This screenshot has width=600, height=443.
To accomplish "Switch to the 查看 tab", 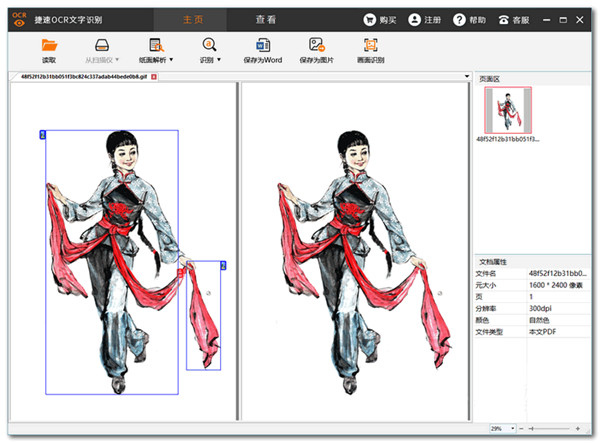I will pos(265,19).
